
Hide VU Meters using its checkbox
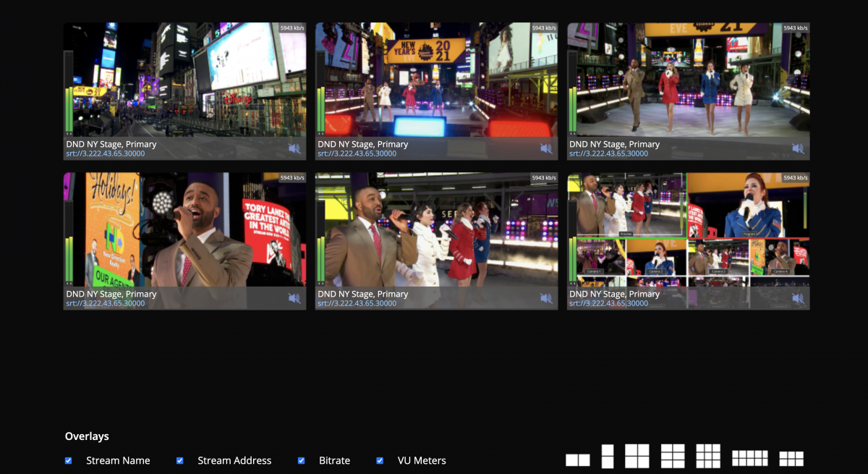[x=380, y=460]
